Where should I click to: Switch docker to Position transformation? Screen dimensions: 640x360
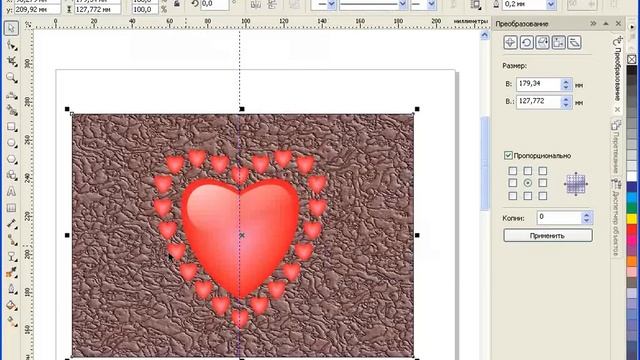click(510, 42)
